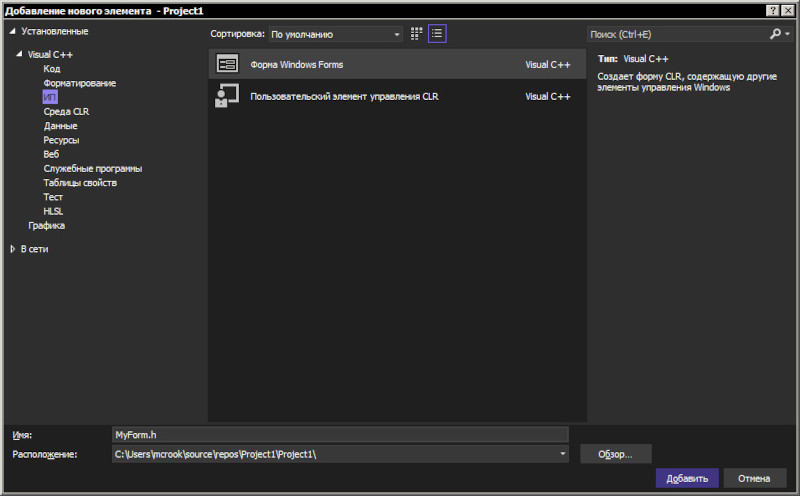This screenshot has width=800, height=496.
Task: Click the search magnifier icon
Action: [x=775, y=34]
